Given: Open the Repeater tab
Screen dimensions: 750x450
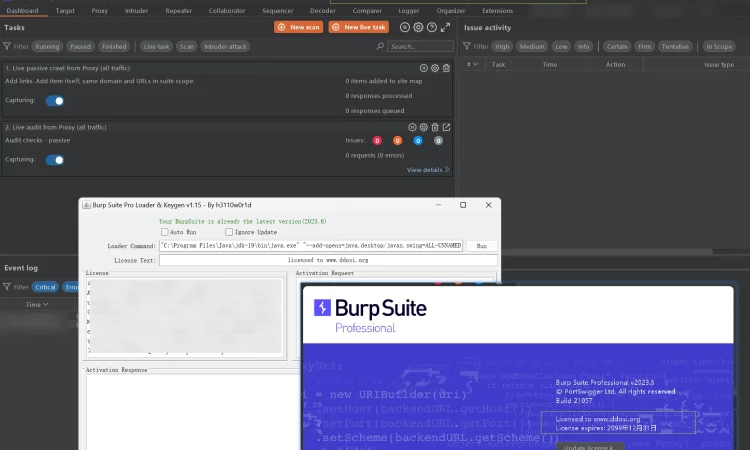Looking at the screenshot, I should (178, 11).
